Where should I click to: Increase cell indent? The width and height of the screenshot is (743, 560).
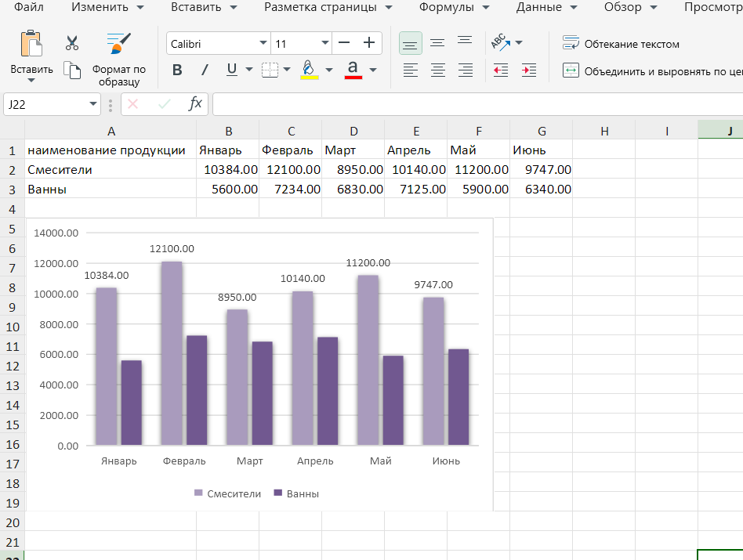click(529, 70)
